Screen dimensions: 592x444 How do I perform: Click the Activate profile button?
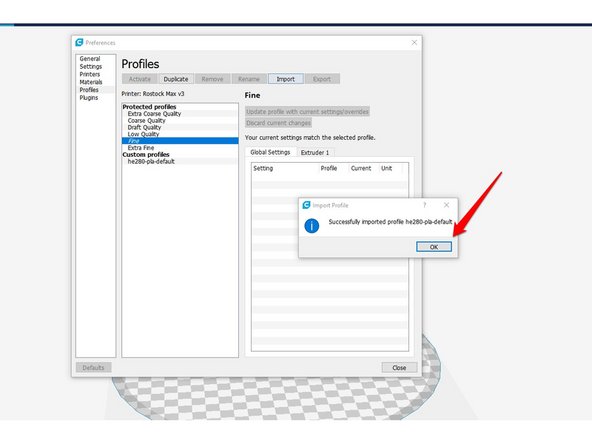coord(140,79)
